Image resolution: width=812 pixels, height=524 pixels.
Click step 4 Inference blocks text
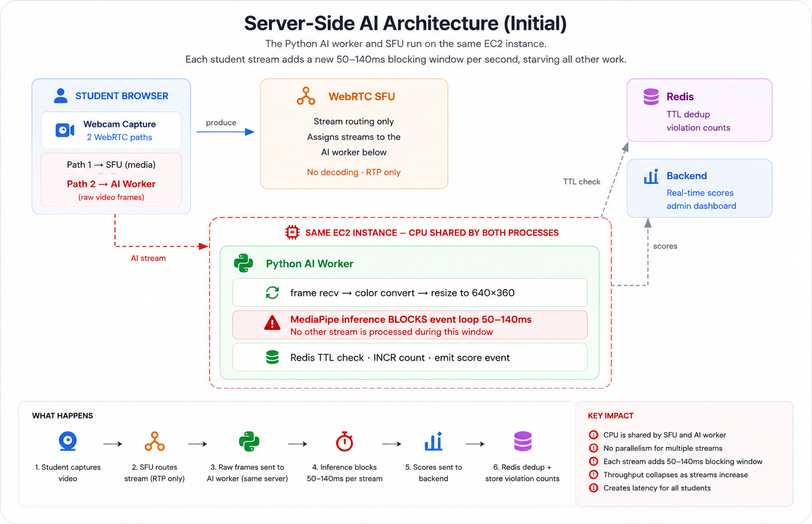(x=344, y=473)
